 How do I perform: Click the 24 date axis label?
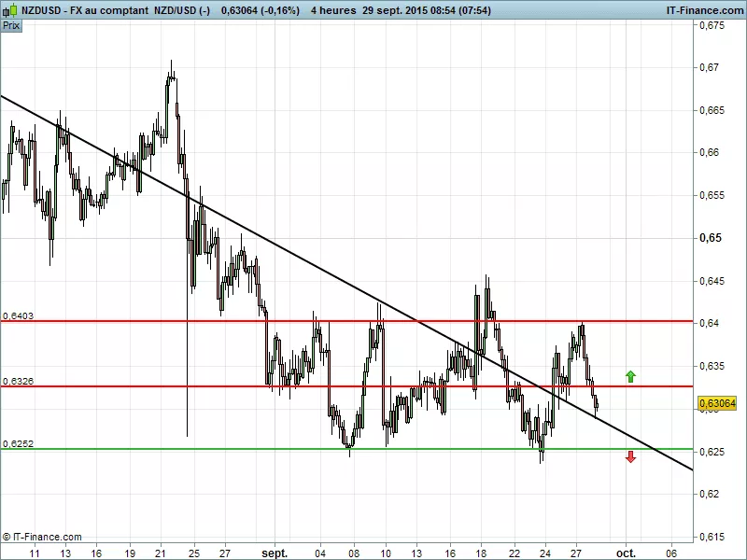[545, 553]
